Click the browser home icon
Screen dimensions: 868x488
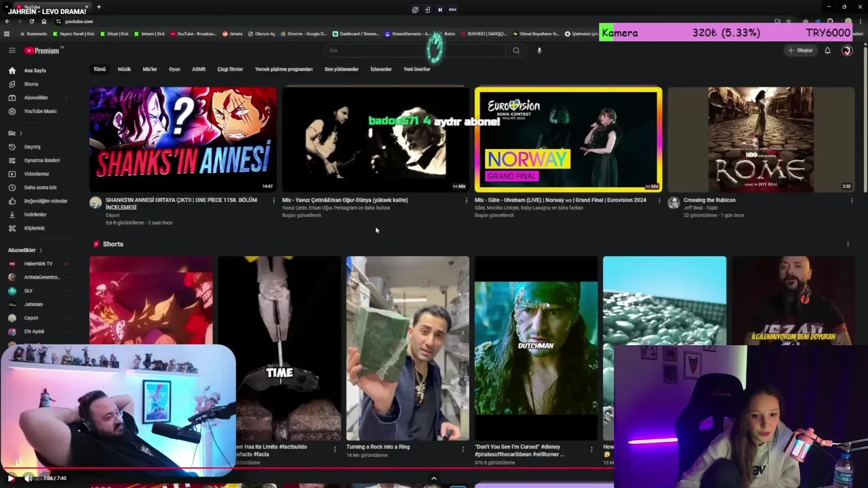pos(44,21)
